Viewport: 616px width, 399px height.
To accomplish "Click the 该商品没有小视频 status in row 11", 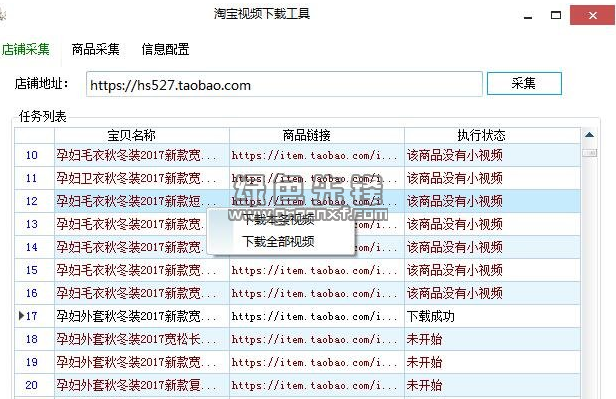I will [455, 178].
